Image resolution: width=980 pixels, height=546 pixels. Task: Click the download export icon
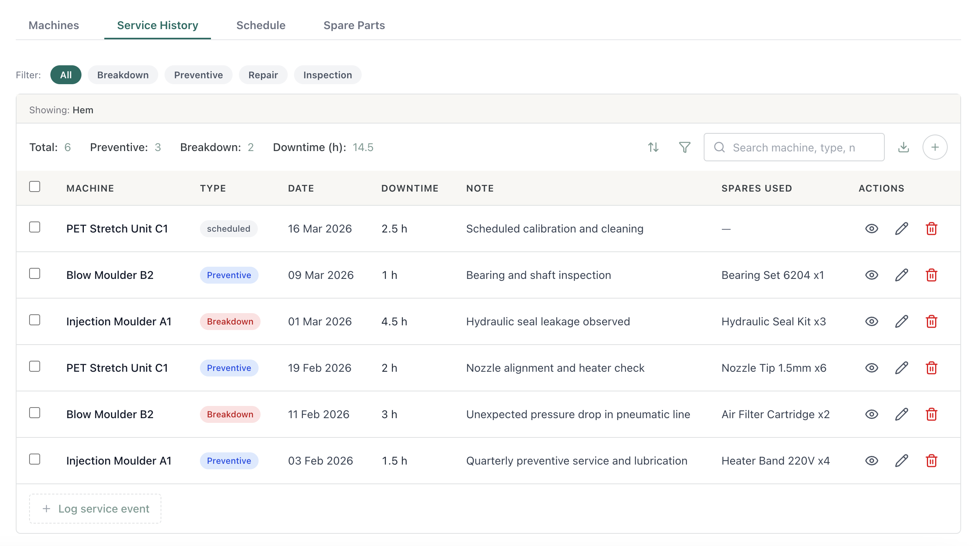pyautogui.click(x=904, y=147)
